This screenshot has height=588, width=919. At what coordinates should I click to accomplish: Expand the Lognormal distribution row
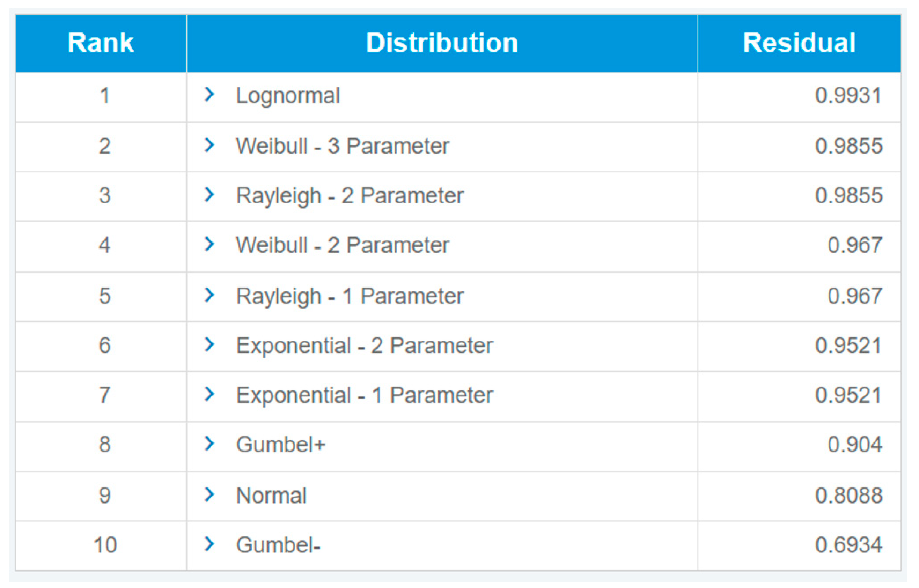click(x=209, y=94)
